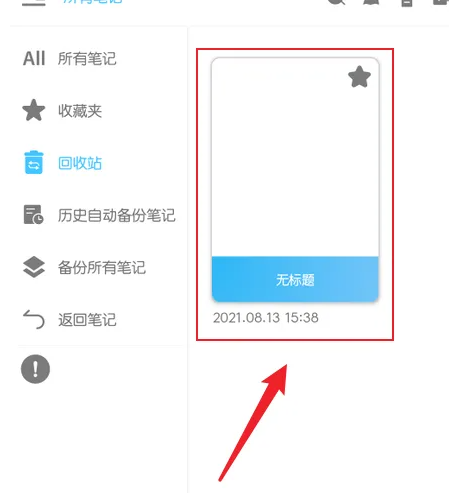Screen dimensions: 449x493
Task: Click the bell notification icon in the top bar
Action: point(372,3)
